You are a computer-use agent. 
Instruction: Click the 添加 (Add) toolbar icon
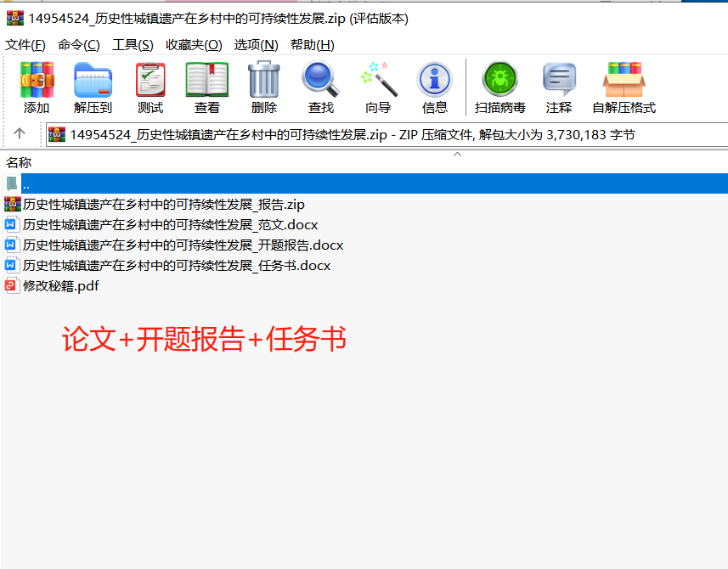pyautogui.click(x=37, y=80)
